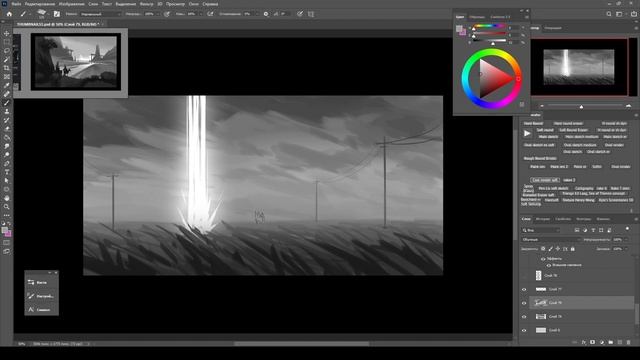Click the share icon at top right
The image size is (640, 360).
633,14
